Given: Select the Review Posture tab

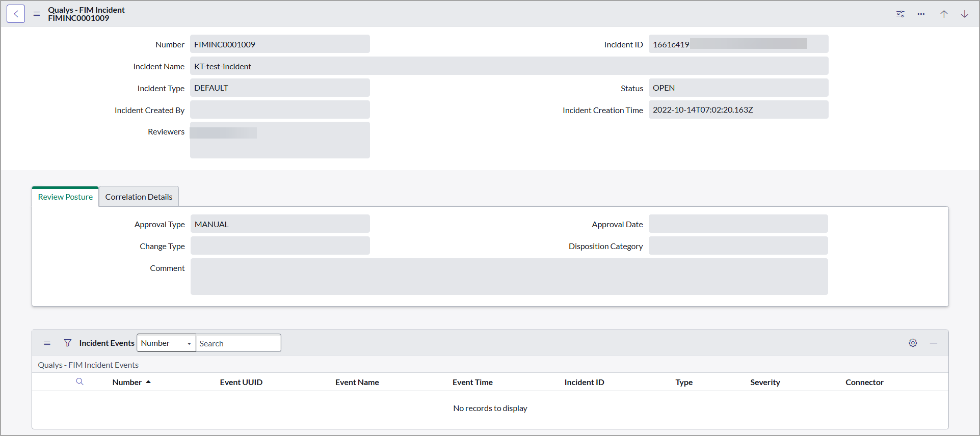Looking at the screenshot, I should (x=65, y=197).
